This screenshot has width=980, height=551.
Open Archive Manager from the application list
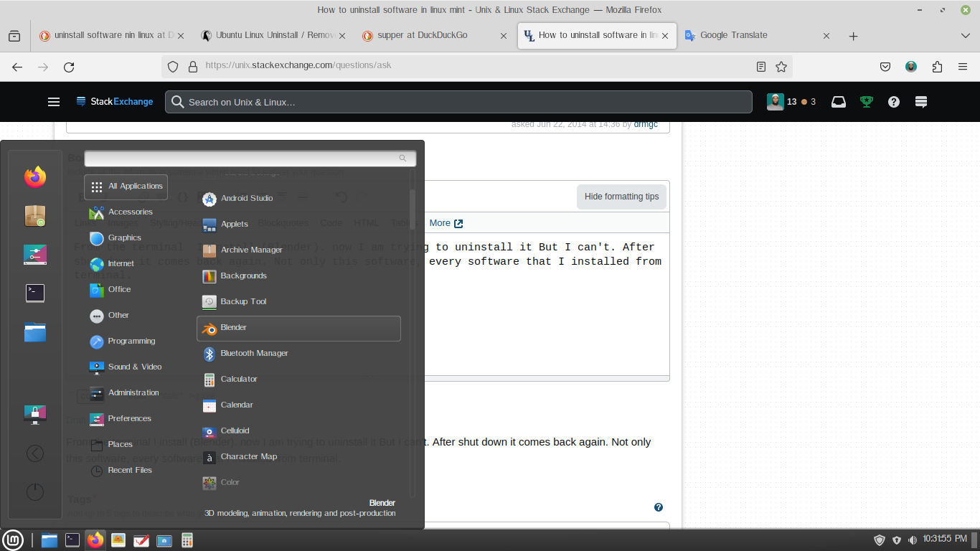point(298,250)
